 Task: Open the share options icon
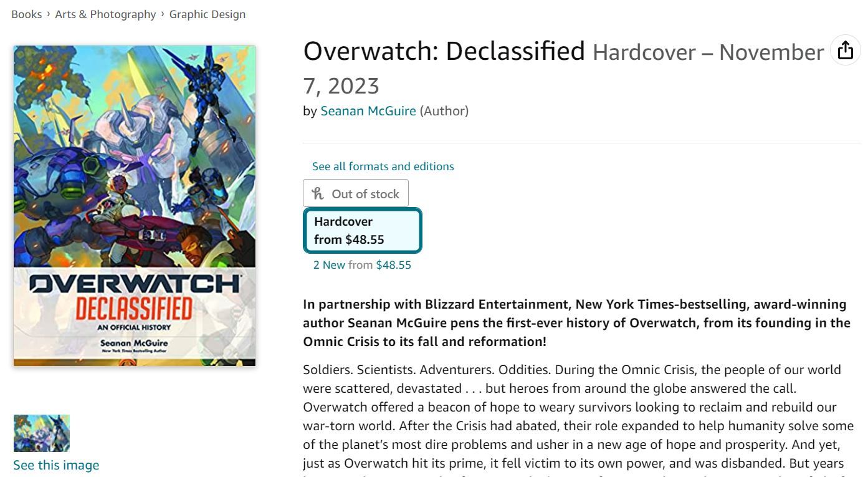point(845,51)
